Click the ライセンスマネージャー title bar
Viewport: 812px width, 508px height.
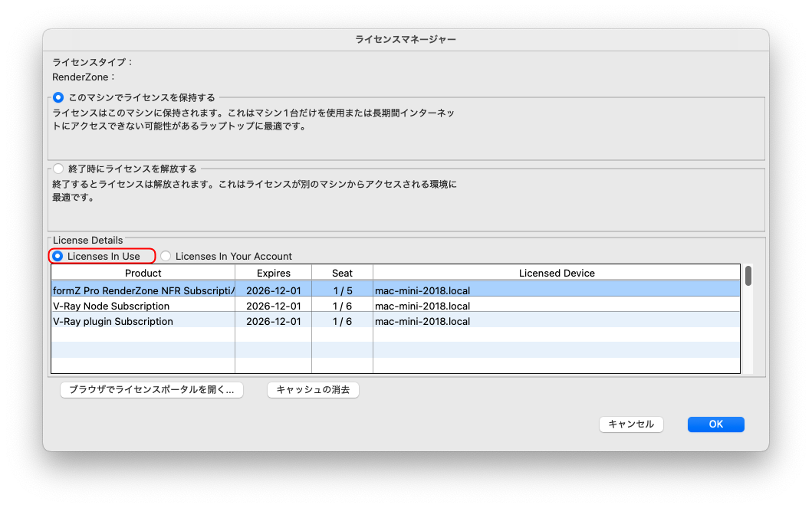[406, 39]
